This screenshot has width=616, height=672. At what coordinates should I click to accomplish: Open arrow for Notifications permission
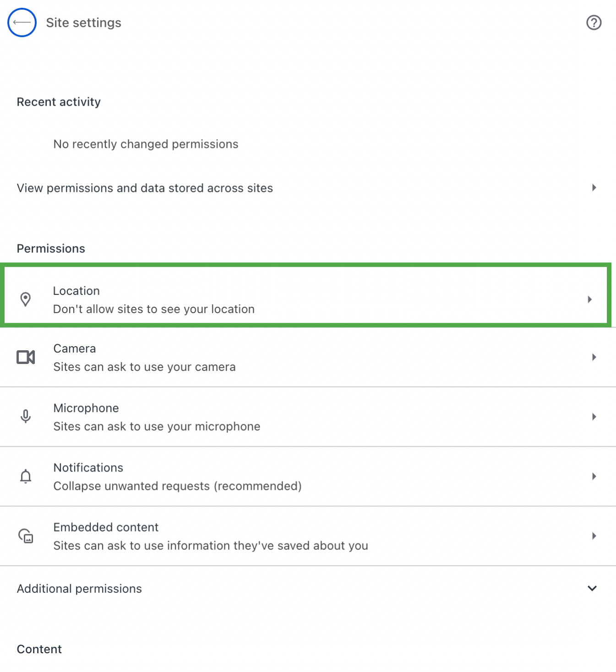click(594, 476)
